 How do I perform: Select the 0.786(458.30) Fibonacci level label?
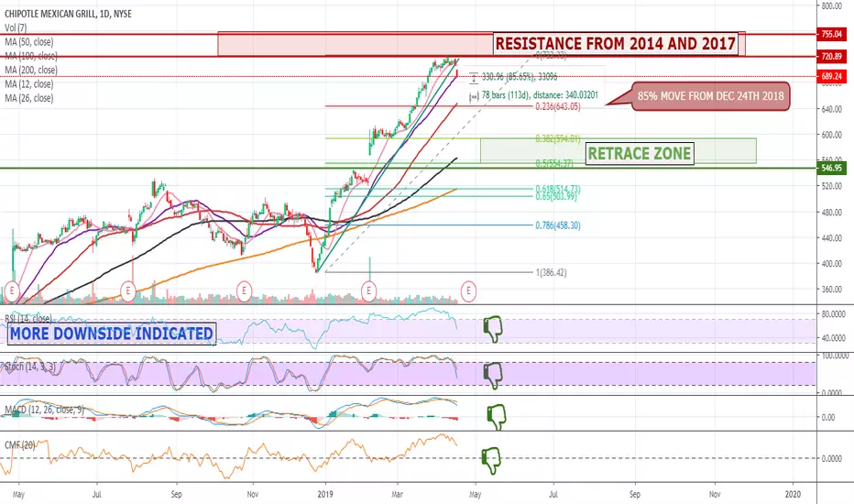click(x=558, y=225)
